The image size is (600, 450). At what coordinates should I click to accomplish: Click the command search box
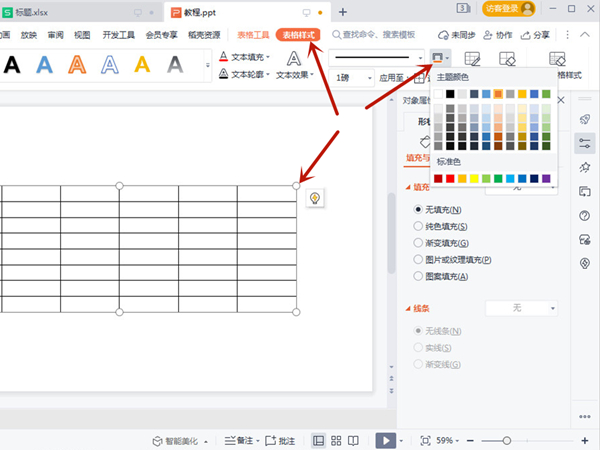[x=378, y=34]
